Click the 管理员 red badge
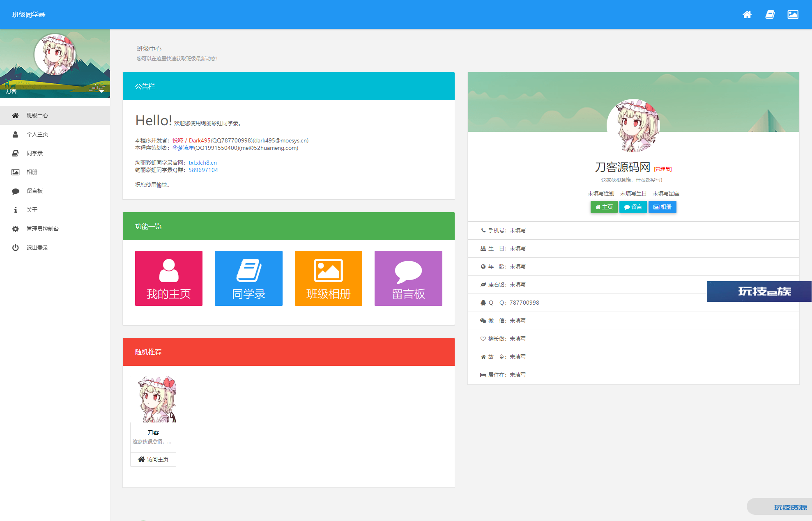 663,169
